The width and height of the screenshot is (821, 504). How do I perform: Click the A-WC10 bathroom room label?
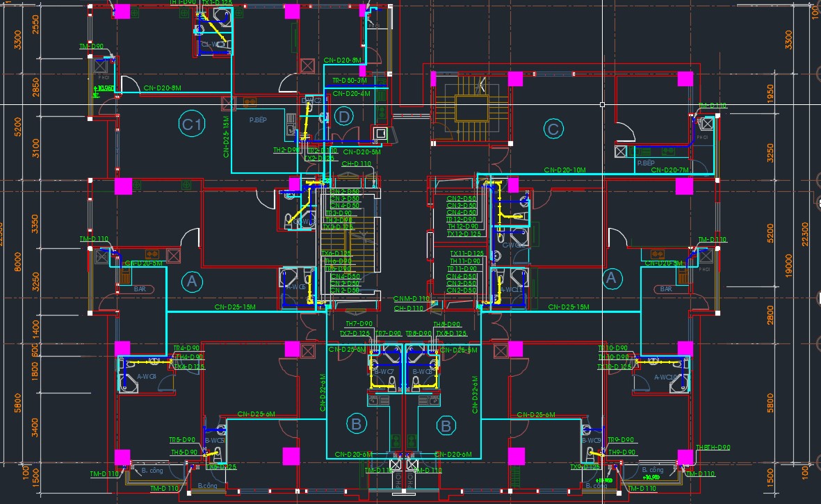coord(667,377)
